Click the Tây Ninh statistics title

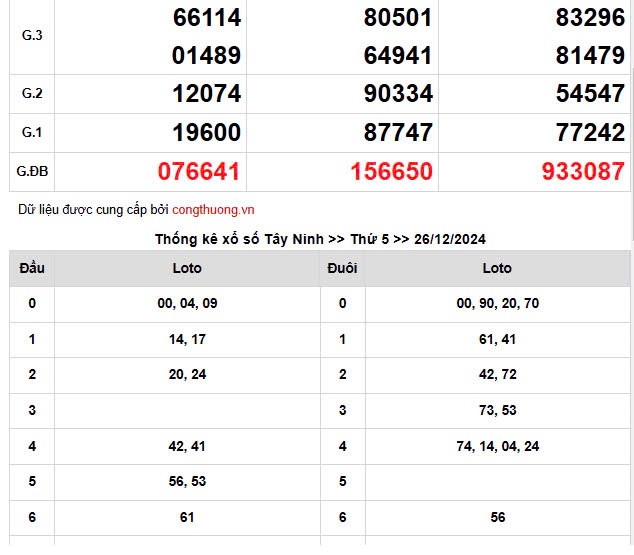pos(320,240)
